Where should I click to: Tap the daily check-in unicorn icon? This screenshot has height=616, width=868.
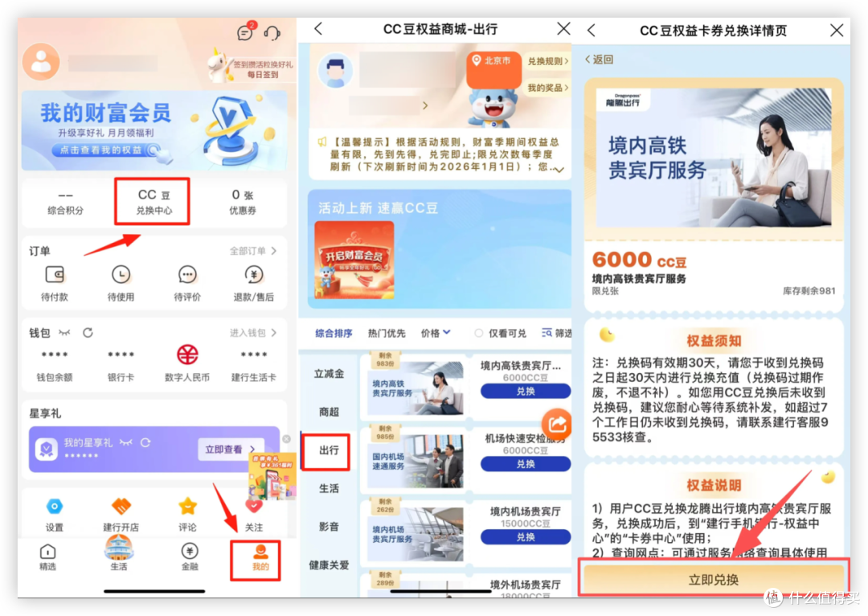pos(220,65)
